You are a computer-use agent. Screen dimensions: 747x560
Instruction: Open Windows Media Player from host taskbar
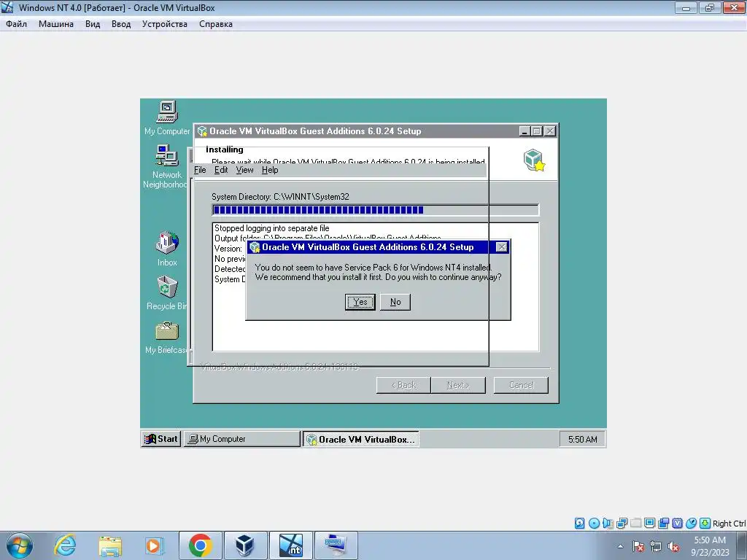point(154,545)
